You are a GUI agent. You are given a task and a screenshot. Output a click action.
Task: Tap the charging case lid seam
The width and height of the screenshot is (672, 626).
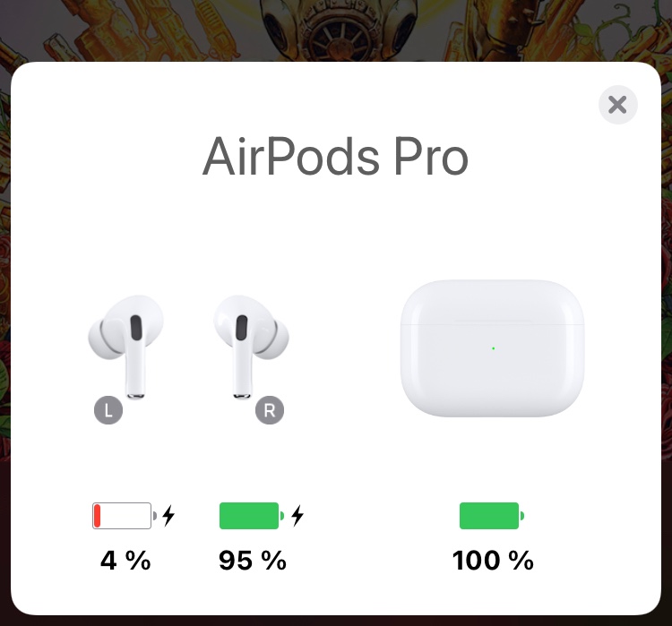tap(493, 325)
